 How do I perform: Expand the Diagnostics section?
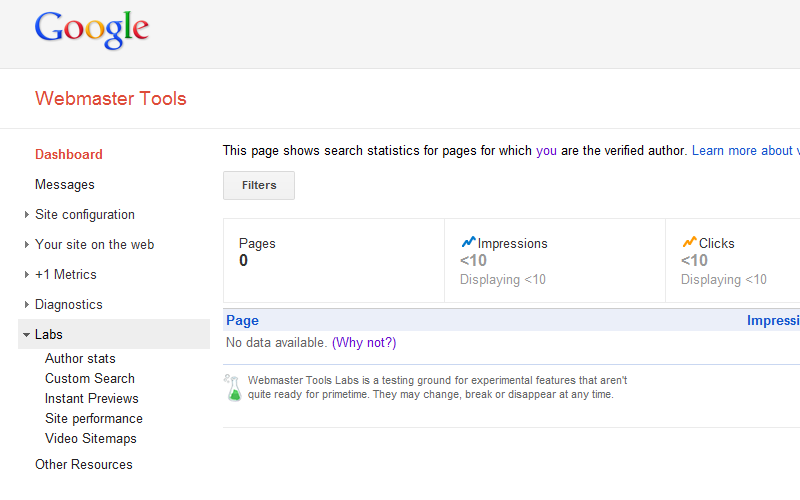[68, 305]
